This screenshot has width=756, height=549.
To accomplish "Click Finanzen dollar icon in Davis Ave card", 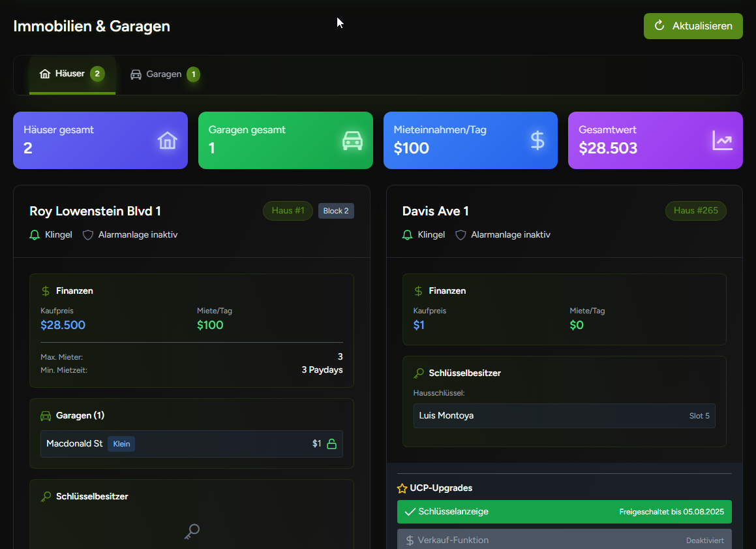I will point(419,291).
